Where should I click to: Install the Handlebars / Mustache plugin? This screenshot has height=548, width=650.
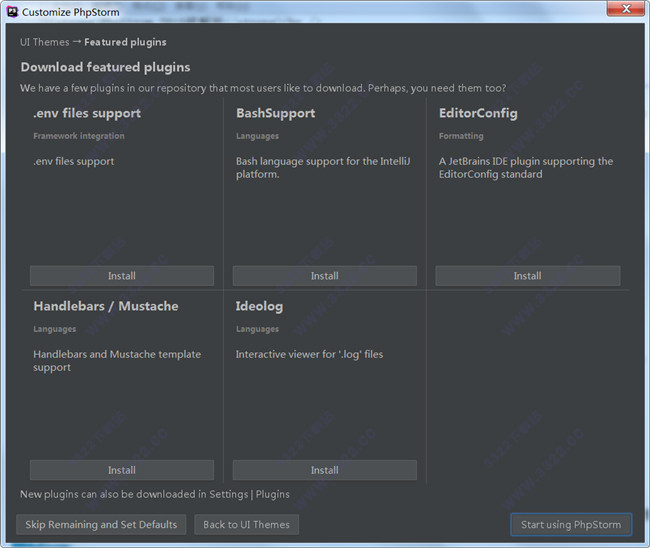click(x=121, y=470)
